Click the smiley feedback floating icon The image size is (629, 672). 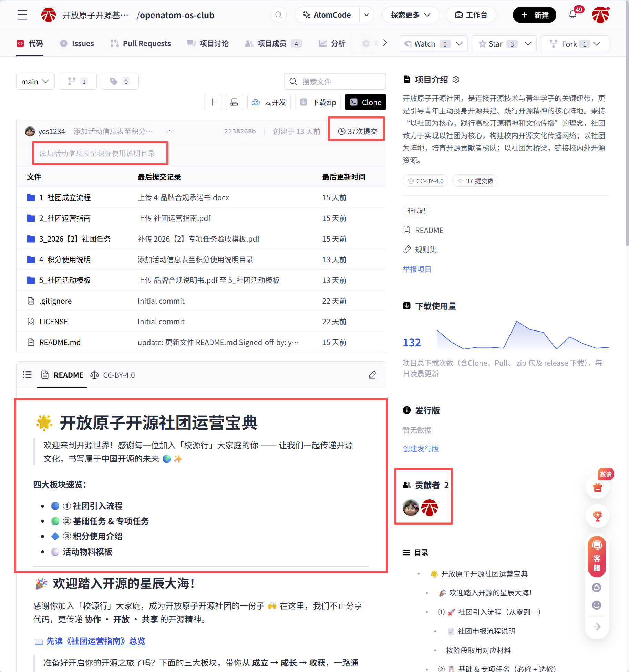[597, 605]
